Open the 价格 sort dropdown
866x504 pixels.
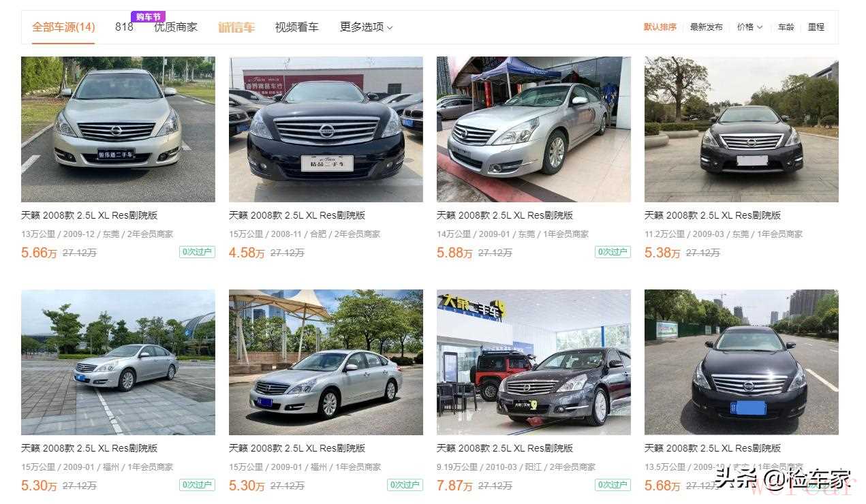(749, 27)
